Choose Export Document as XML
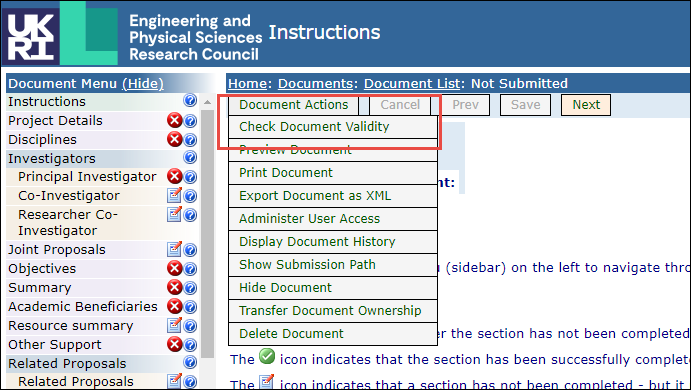The width and height of the screenshot is (691, 390). 333,196
